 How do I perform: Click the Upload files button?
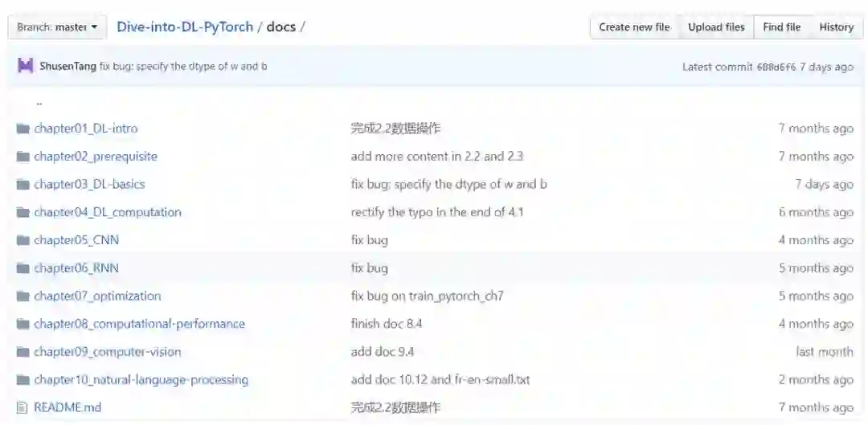716,27
